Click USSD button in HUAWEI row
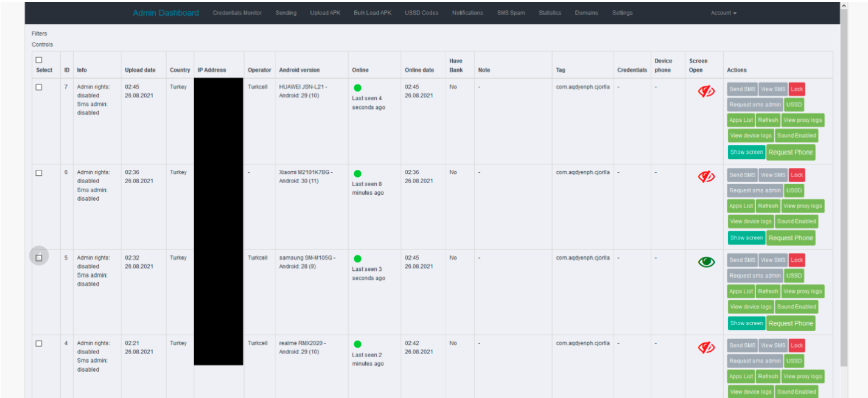The width and height of the screenshot is (868, 398). coord(794,105)
